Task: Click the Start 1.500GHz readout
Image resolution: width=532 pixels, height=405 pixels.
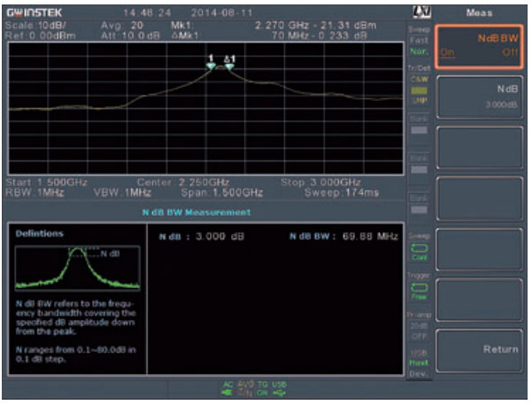Action: (x=47, y=183)
